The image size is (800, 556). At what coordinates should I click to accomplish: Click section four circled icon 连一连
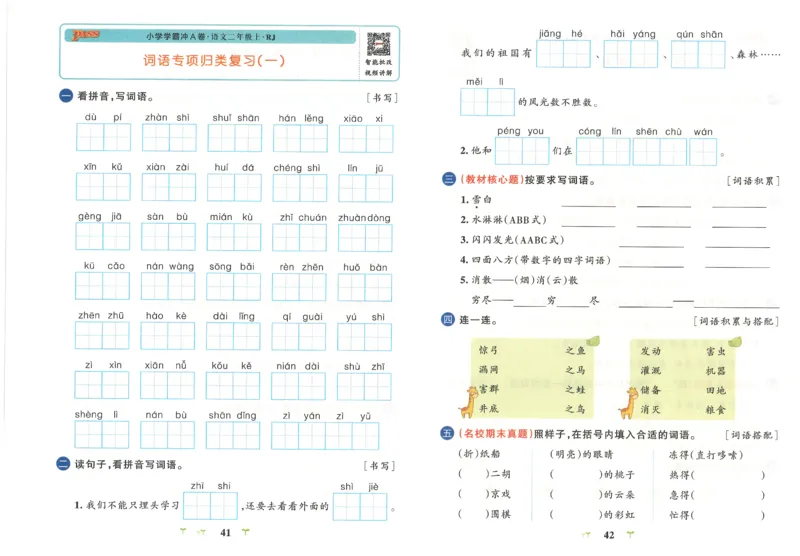pos(447,320)
